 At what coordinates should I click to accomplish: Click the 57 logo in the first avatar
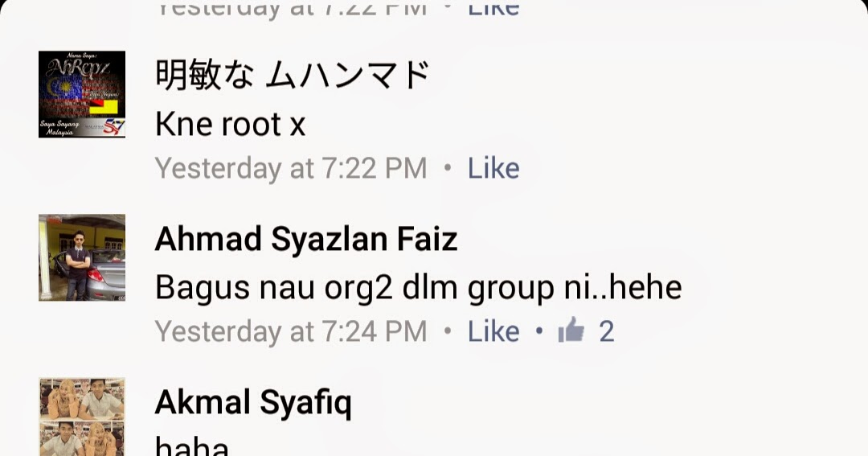coord(113,127)
